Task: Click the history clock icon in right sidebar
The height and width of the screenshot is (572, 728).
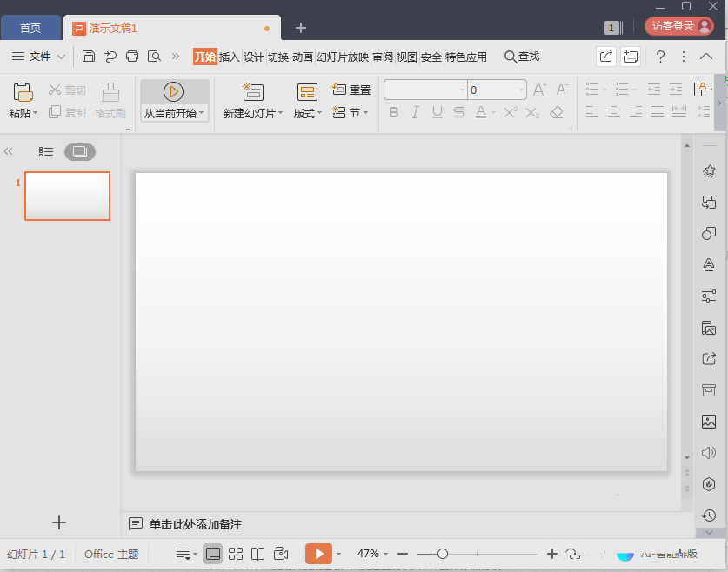Action: tap(709, 515)
